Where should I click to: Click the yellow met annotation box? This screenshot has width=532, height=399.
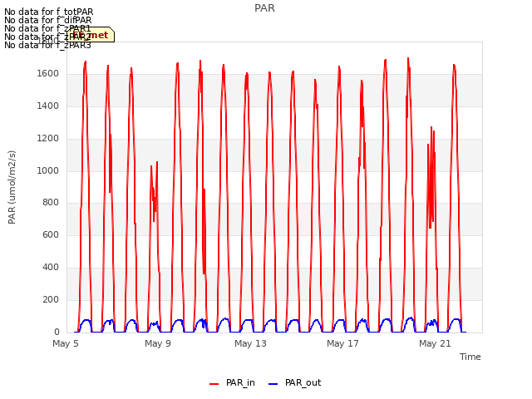point(91,35)
